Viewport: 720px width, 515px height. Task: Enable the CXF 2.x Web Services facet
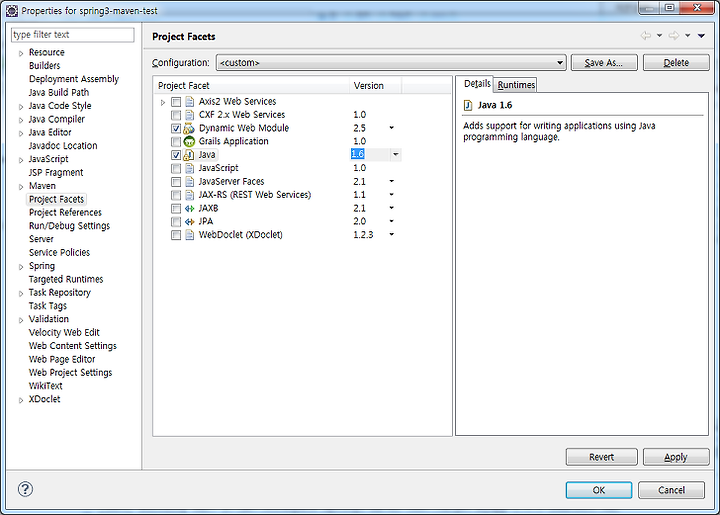176,115
